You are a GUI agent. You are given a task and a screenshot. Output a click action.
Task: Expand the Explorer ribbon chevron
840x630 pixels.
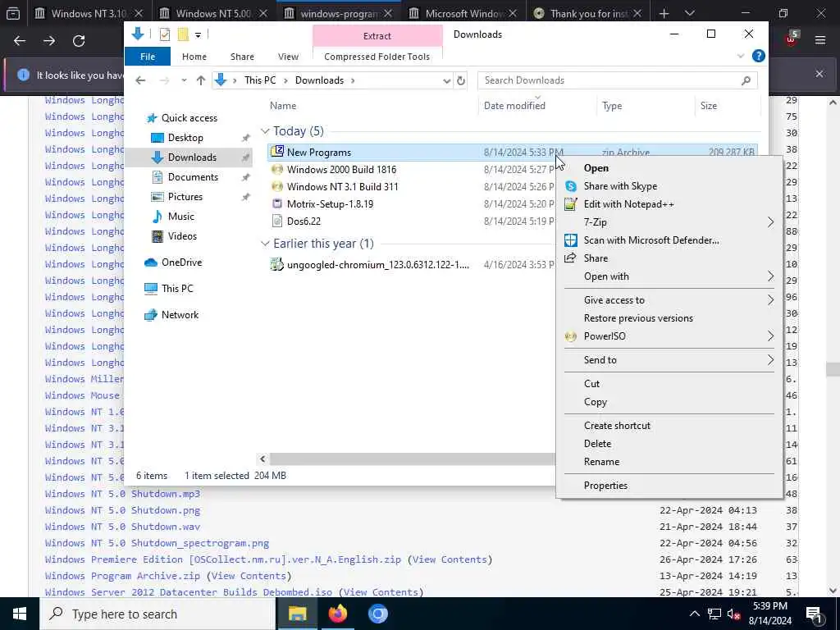pos(741,56)
